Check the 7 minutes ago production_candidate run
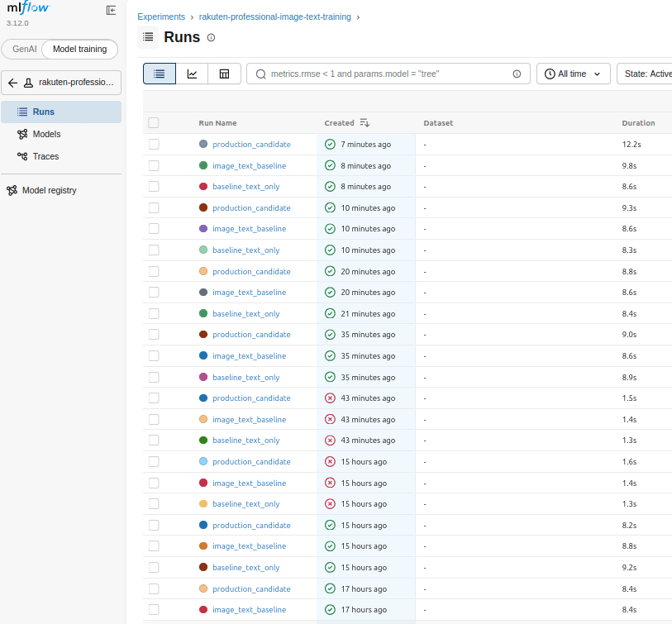This screenshot has height=624, width=672. [154, 145]
